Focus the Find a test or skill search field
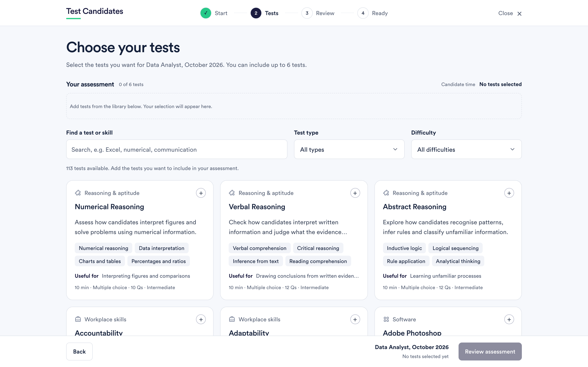 coord(177,149)
